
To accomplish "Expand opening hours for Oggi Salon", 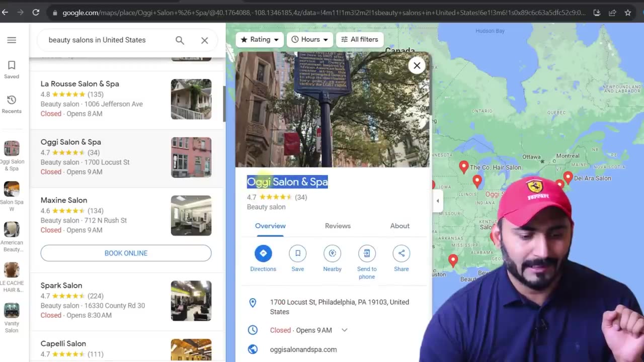I will [x=345, y=330].
